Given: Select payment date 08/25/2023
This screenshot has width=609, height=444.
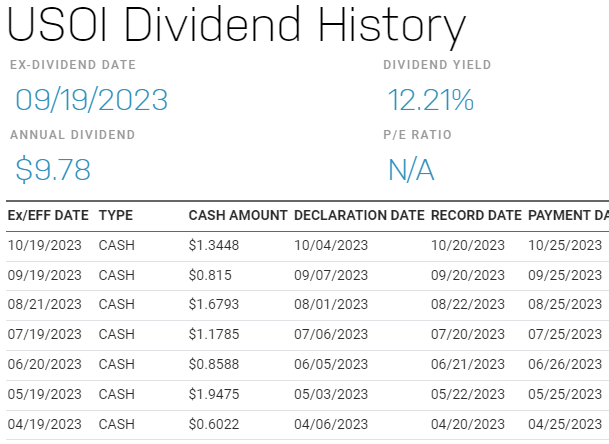Looking at the screenshot, I should (565, 304).
